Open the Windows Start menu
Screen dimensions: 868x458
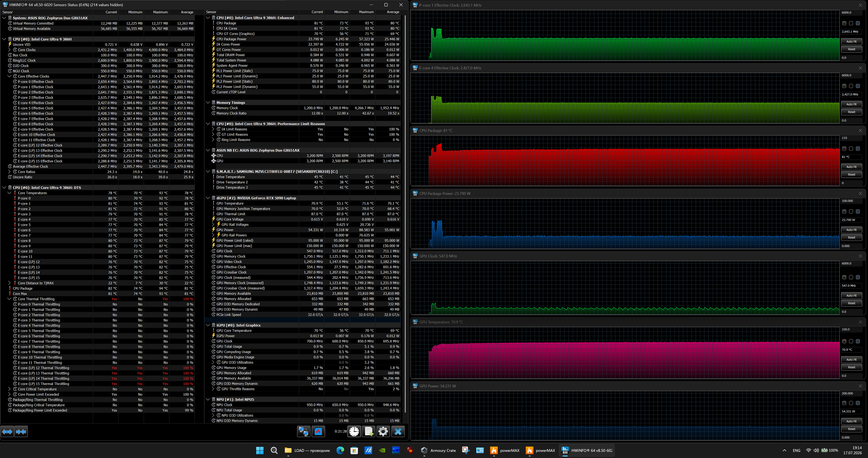(260, 450)
